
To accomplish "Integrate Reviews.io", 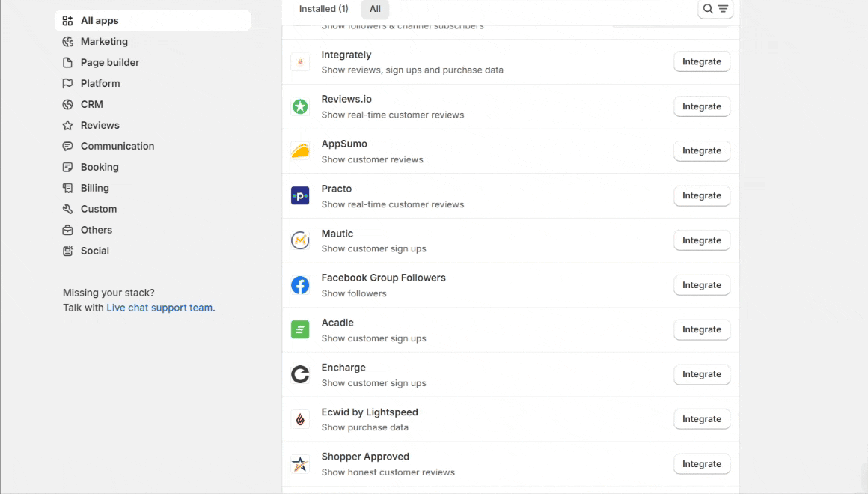I will coord(701,106).
